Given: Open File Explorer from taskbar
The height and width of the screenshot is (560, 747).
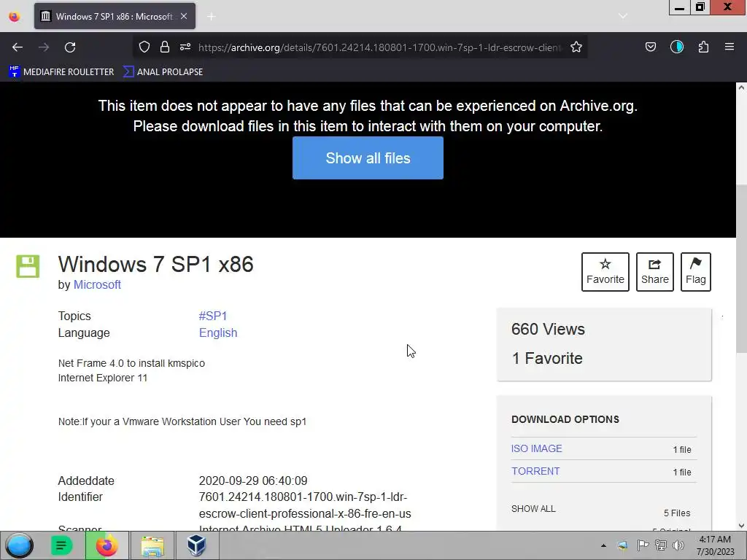Looking at the screenshot, I should click(152, 545).
